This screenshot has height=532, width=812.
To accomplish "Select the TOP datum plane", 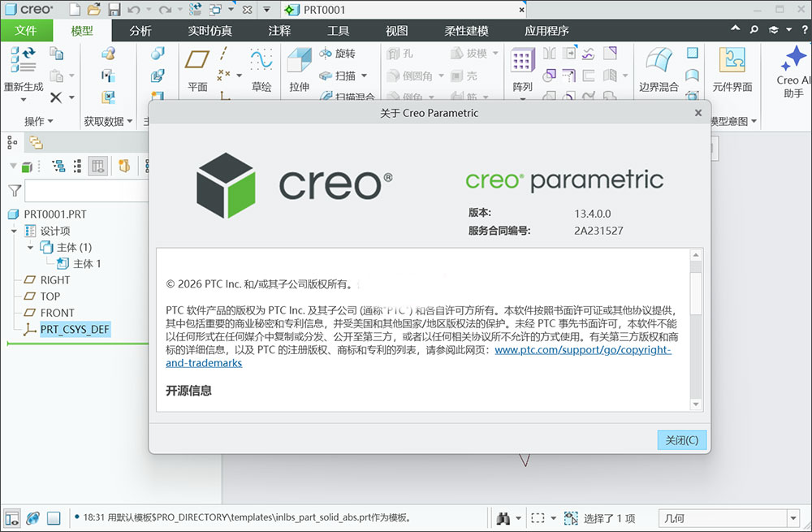I will click(50, 296).
